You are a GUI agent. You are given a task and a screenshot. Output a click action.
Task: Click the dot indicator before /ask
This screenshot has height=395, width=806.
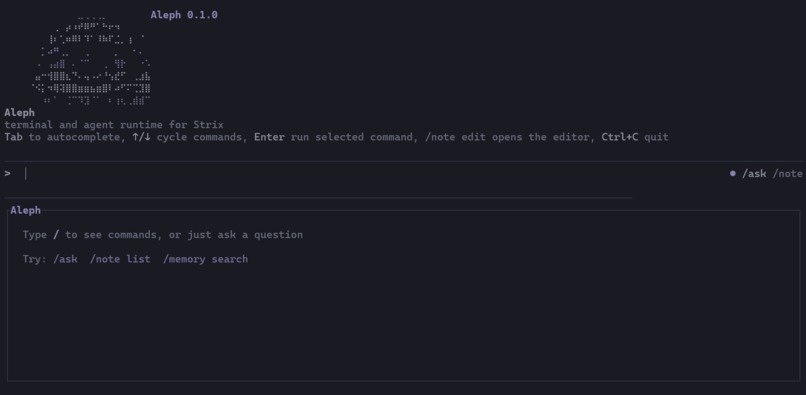click(x=732, y=173)
